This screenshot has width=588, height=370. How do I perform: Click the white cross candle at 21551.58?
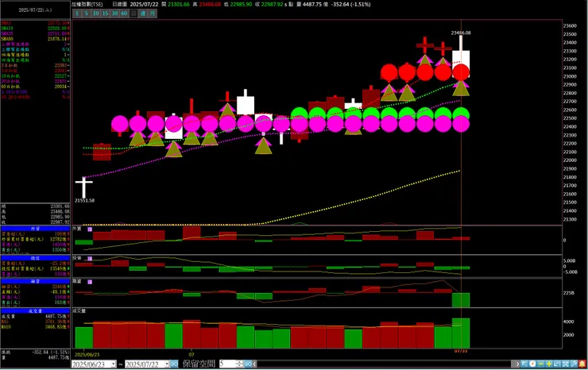pyautogui.click(x=83, y=187)
